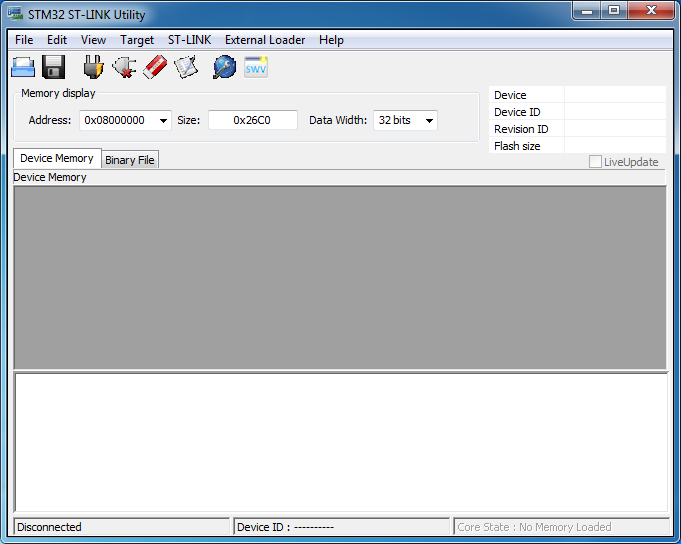Screen dimensions: 681x544
Task: Open the File menu
Action: point(24,40)
